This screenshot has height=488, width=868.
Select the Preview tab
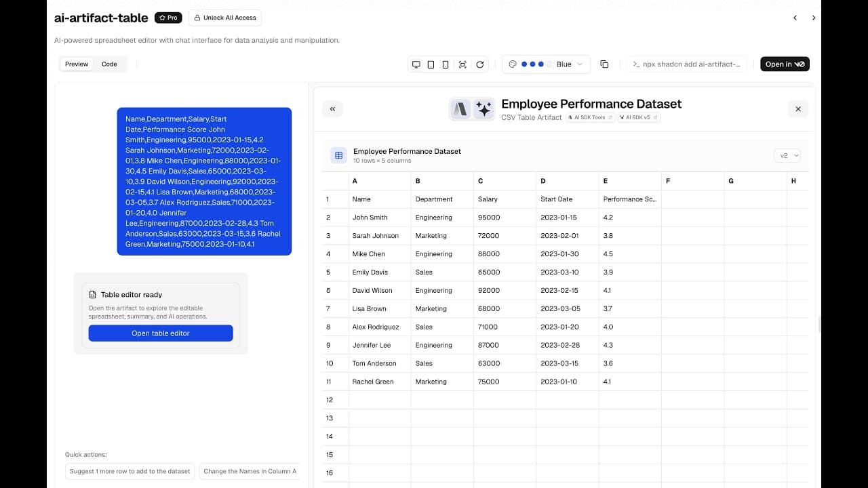(x=77, y=64)
